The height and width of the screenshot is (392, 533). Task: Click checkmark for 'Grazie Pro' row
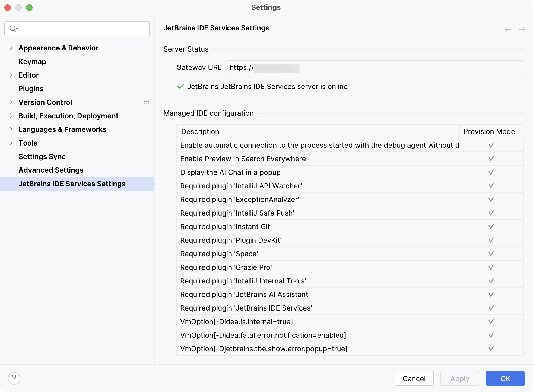pyautogui.click(x=491, y=267)
